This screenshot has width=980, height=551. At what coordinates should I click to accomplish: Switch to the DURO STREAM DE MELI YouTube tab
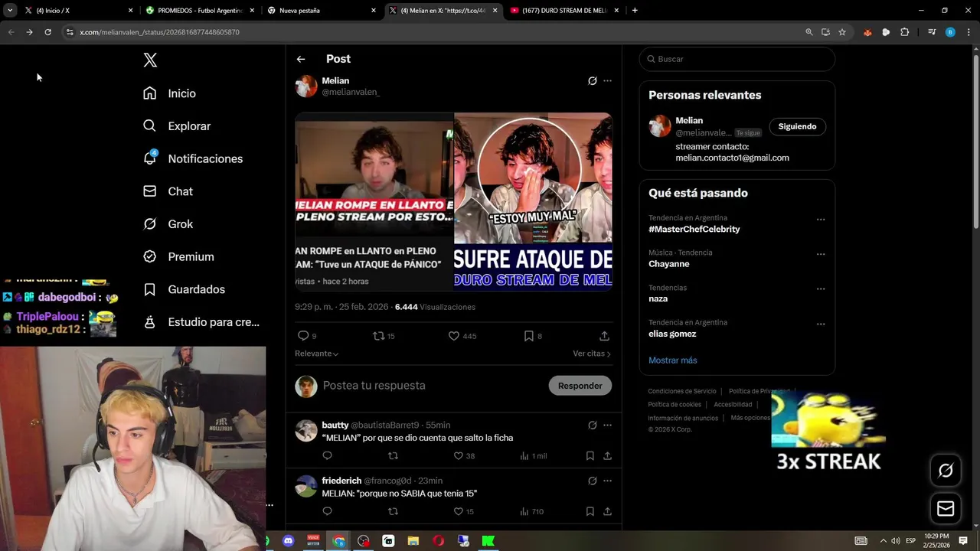click(x=565, y=11)
